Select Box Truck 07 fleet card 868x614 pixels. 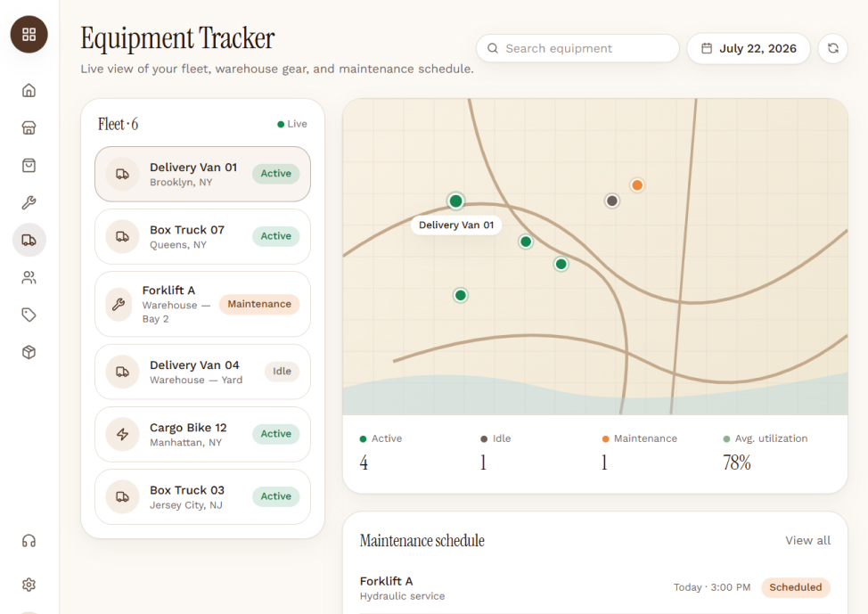[x=202, y=236]
